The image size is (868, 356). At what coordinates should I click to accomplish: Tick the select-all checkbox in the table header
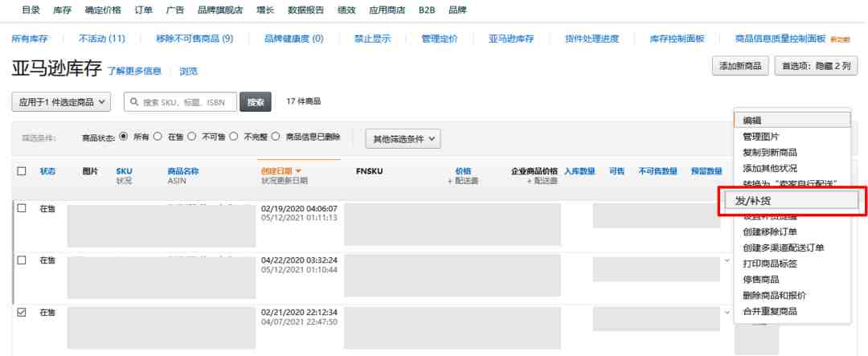pos(22,171)
